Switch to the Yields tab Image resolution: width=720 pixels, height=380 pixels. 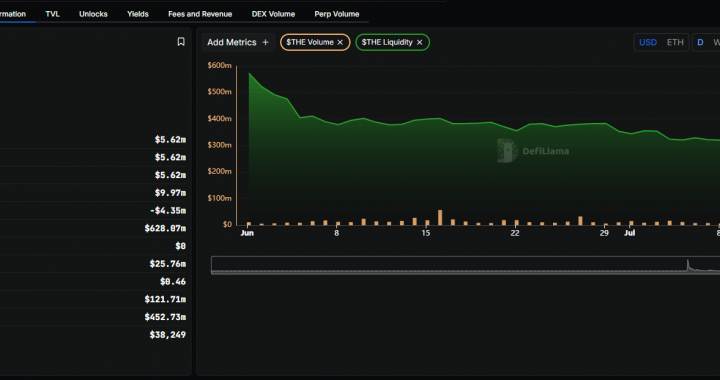[138, 14]
